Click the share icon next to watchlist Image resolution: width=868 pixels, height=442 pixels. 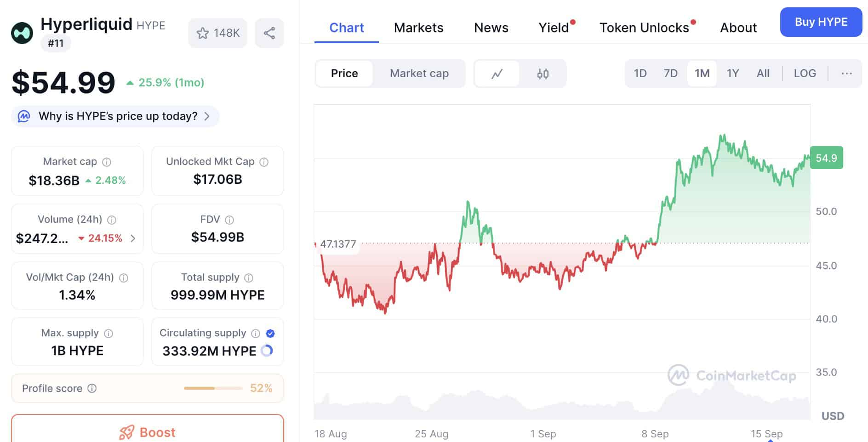tap(269, 33)
